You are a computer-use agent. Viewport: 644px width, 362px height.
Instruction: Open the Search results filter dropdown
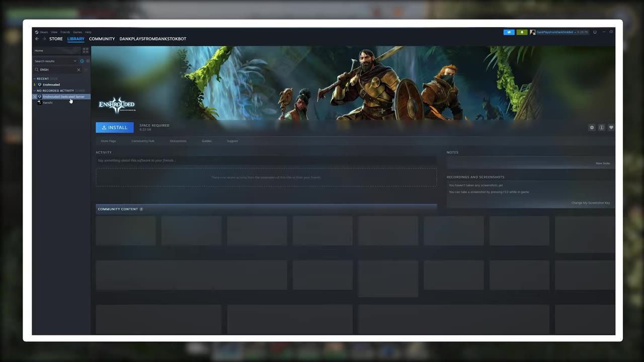click(x=55, y=61)
